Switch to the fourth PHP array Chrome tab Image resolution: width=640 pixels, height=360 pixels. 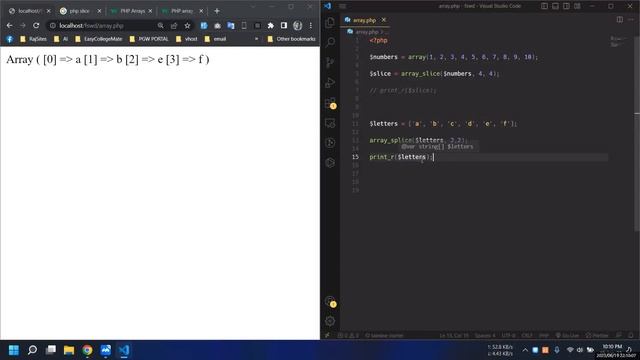[182, 11]
